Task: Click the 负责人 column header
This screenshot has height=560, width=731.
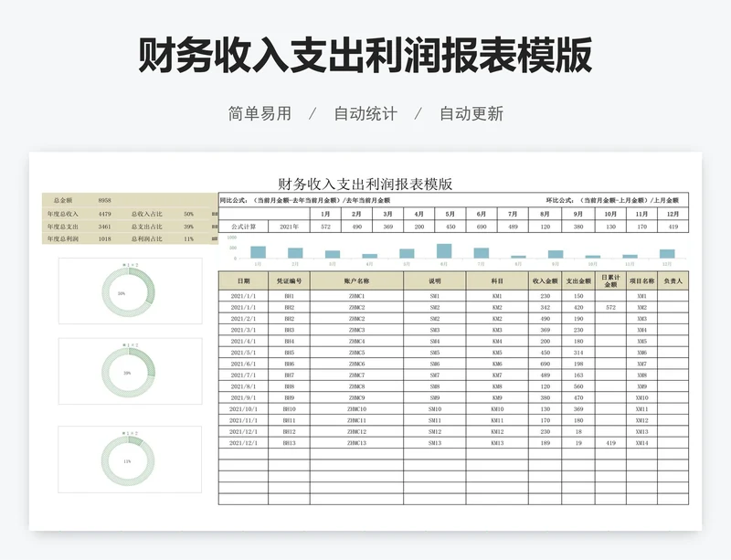Action: [673, 281]
